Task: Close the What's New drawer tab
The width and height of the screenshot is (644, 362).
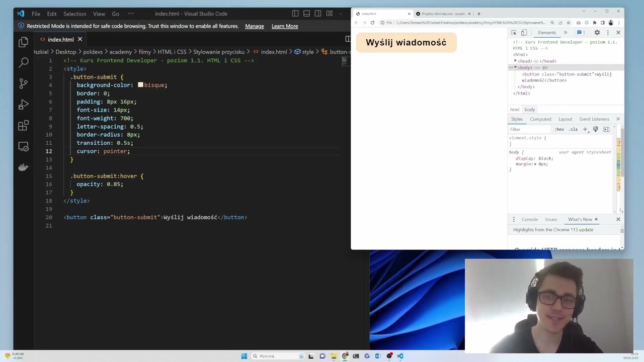Action: click(596, 219)
